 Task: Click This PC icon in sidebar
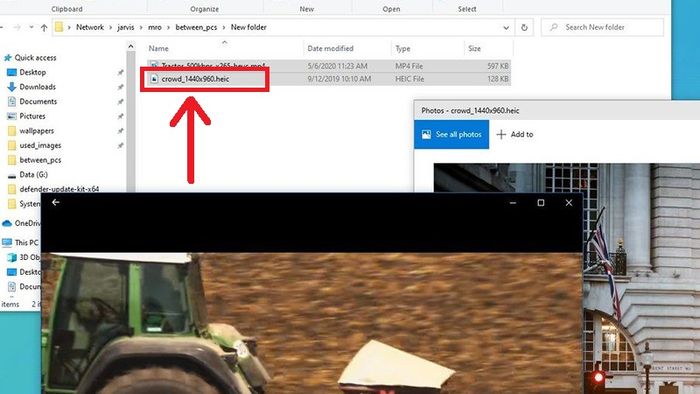7,242
